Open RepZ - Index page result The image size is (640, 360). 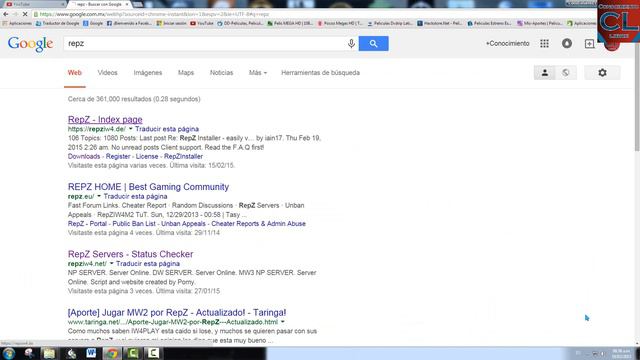pos(105,120)
